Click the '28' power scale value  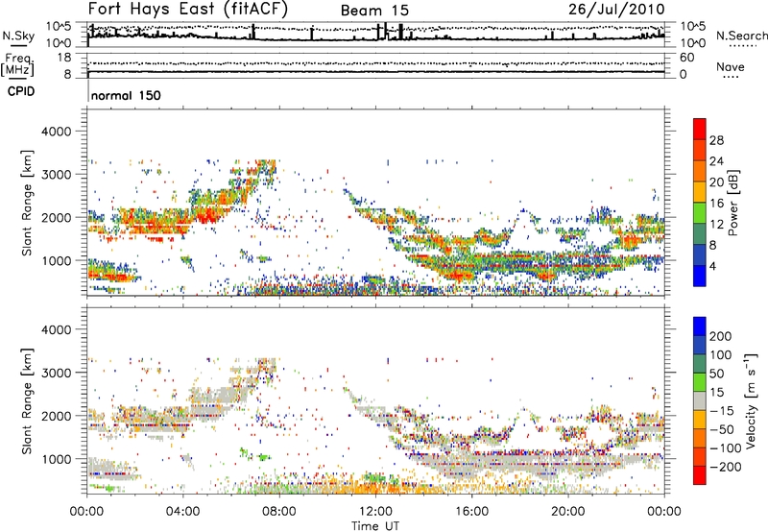[716, 140]
